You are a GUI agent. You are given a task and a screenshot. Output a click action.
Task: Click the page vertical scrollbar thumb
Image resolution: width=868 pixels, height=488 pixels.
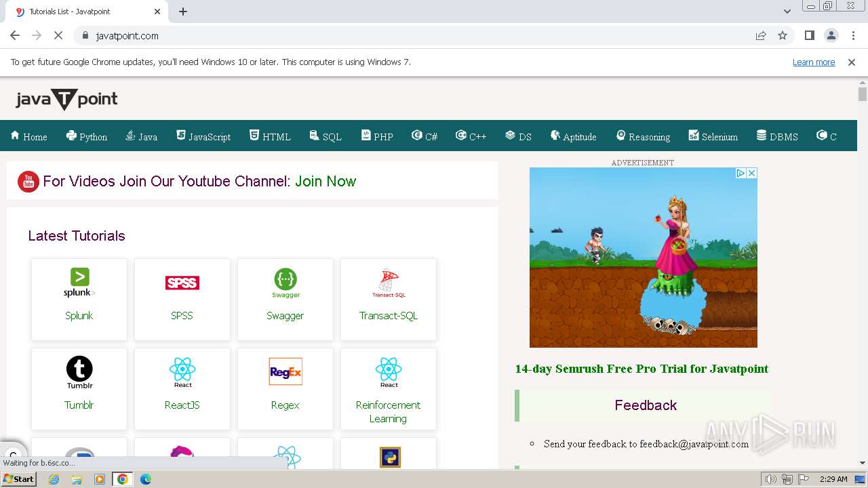coord(863,94)
